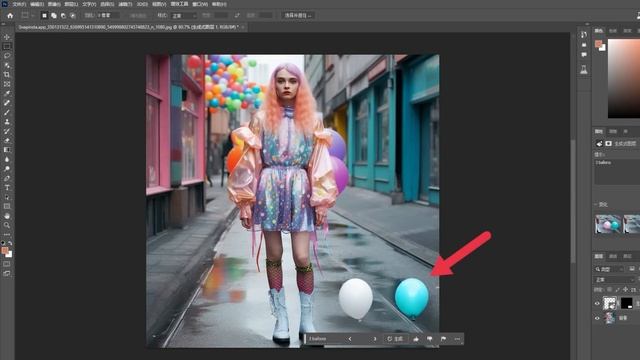Open the 滤镜 Filter menu

(125, 4)
